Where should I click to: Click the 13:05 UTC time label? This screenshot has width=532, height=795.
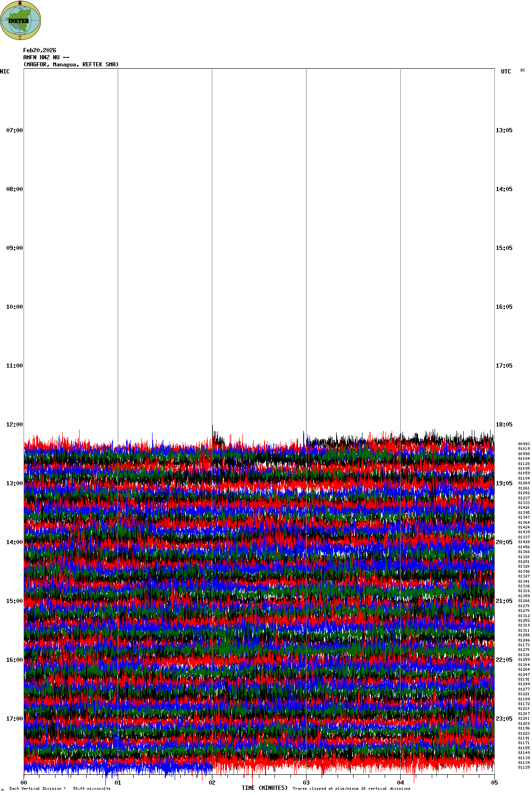pos(504,130)
